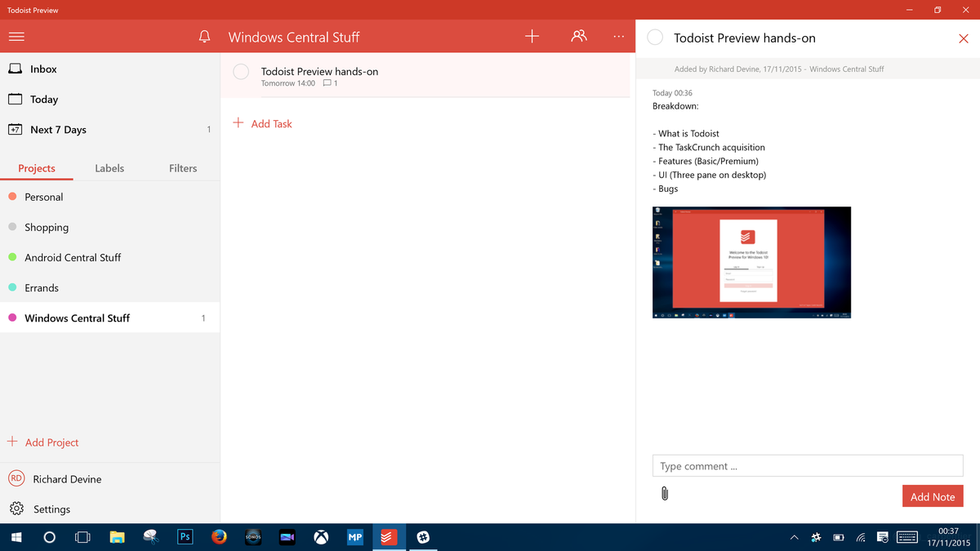The image size is (980, 551).
Task: Click the Tomorrow 14:00 due date text
Action: tap(288, 83)
